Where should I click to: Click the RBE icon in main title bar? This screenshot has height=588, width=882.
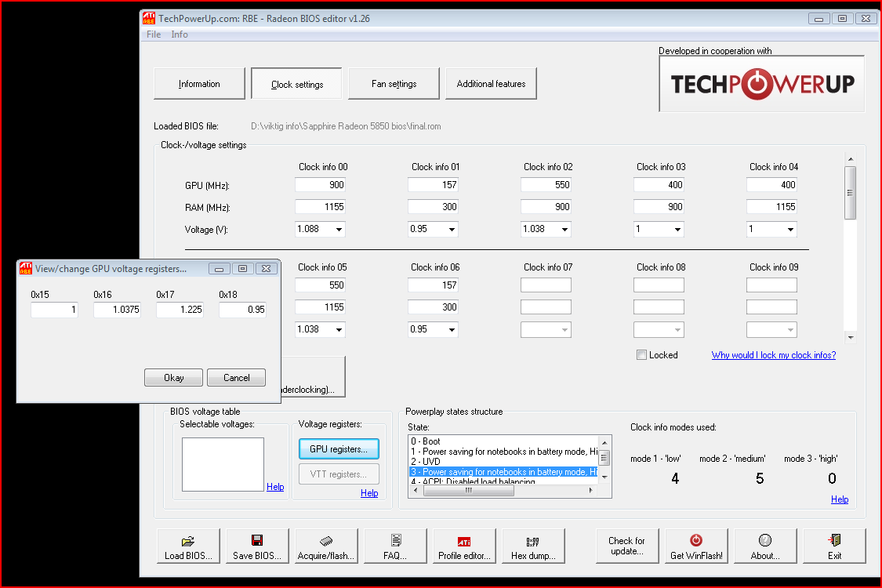148,19
